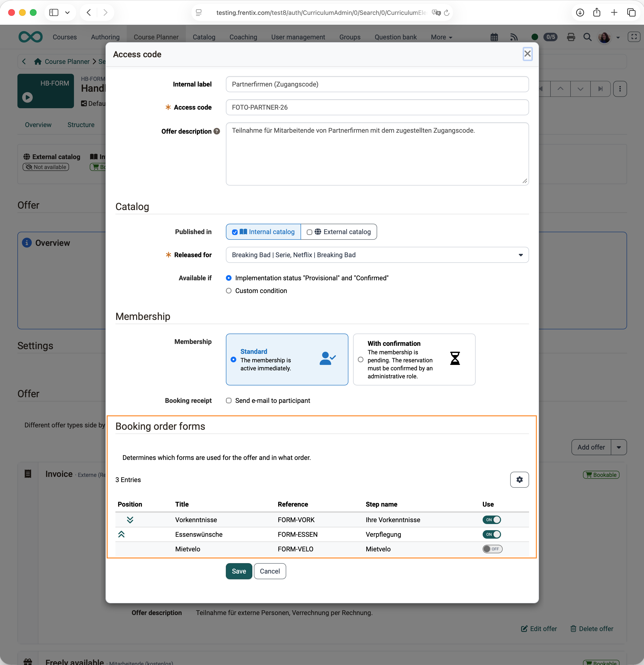Enable External catalog checkbox
Viewport: 644px width, 665px height.
tap(309, 232)
